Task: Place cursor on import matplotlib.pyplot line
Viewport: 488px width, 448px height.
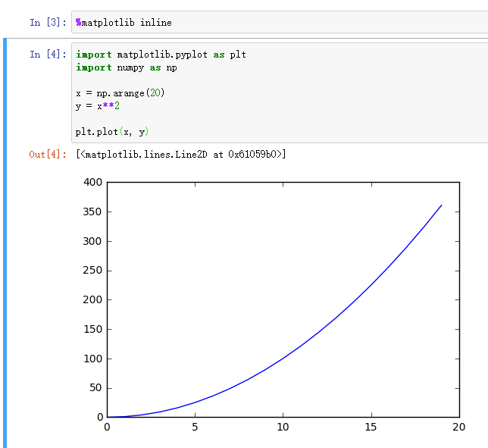Action: [161, 55]
